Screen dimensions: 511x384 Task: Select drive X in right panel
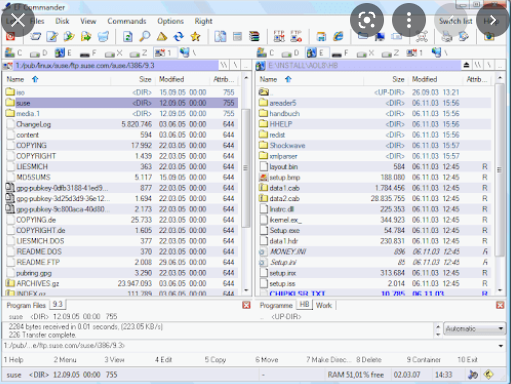point(365,53)
